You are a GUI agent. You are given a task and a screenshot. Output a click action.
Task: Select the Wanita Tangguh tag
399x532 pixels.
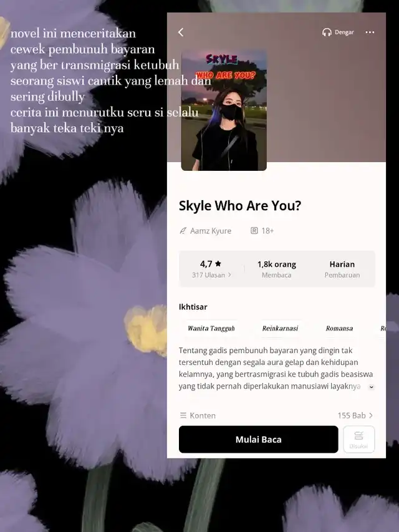[x=211, y=328]
